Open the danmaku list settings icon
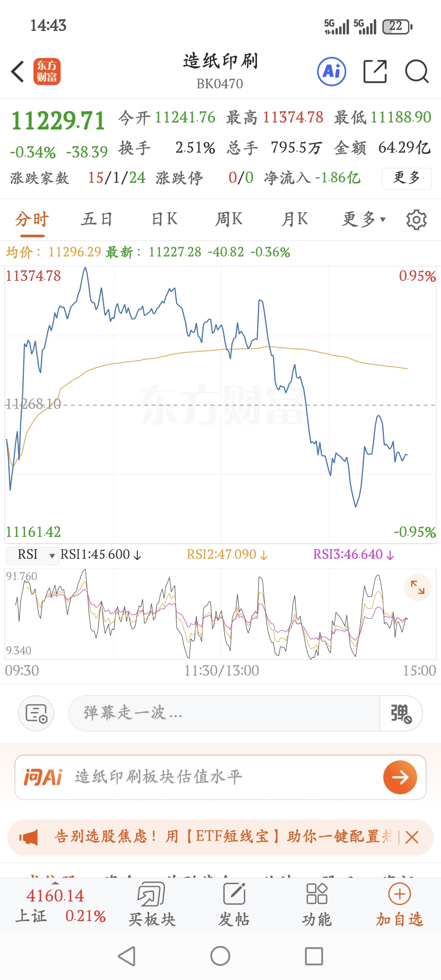This screenshot has height=980, width=441. pyautogui.click(x=36, y=713)
